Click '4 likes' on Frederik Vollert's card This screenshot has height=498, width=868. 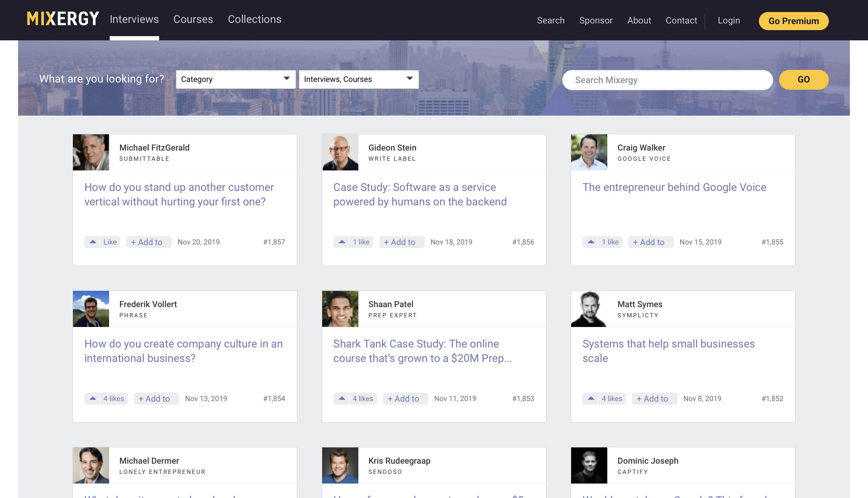click(114, 399)
